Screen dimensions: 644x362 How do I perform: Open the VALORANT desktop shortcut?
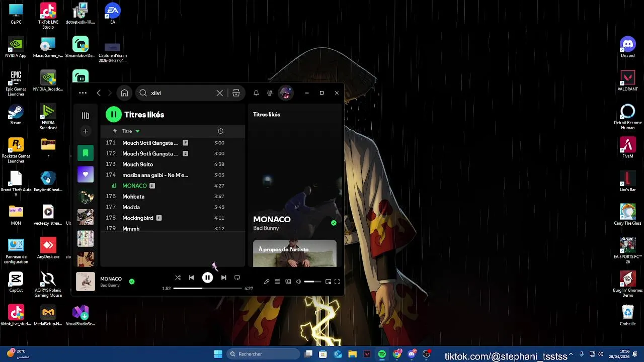pyautogui.click(x=628, y=81)
